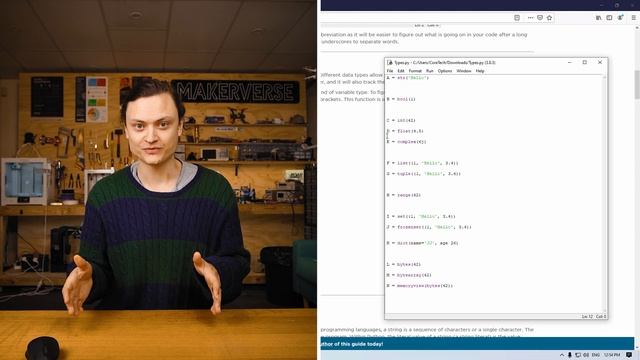Open the Format menu in IDLE
640x360 pixels.
tap(415, 71)
